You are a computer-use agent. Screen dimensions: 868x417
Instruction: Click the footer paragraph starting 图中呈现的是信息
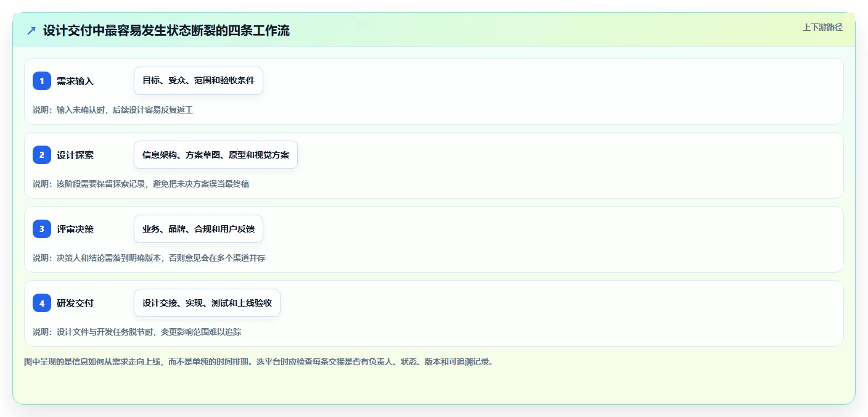(x=258, y=361)
